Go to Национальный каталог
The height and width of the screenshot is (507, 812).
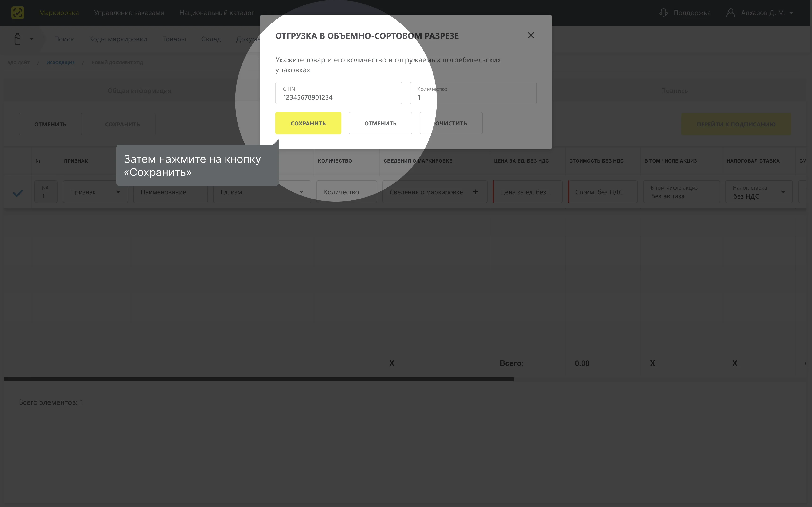tap(217, 13)
